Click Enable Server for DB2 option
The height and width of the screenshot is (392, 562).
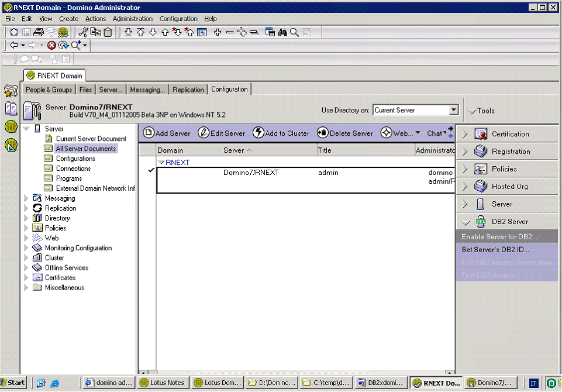507,237
